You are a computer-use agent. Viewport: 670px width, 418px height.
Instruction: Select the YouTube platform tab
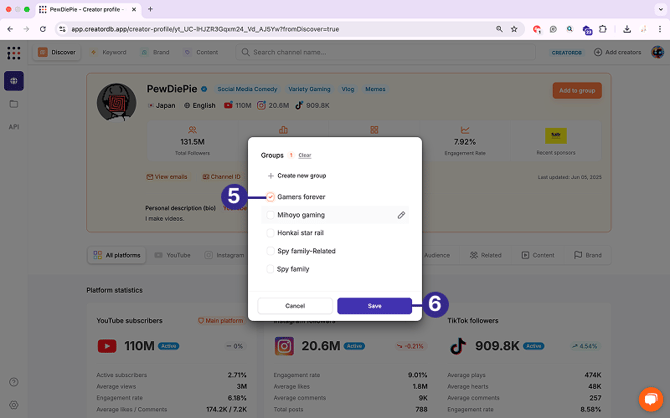click(x=172, y=255)
